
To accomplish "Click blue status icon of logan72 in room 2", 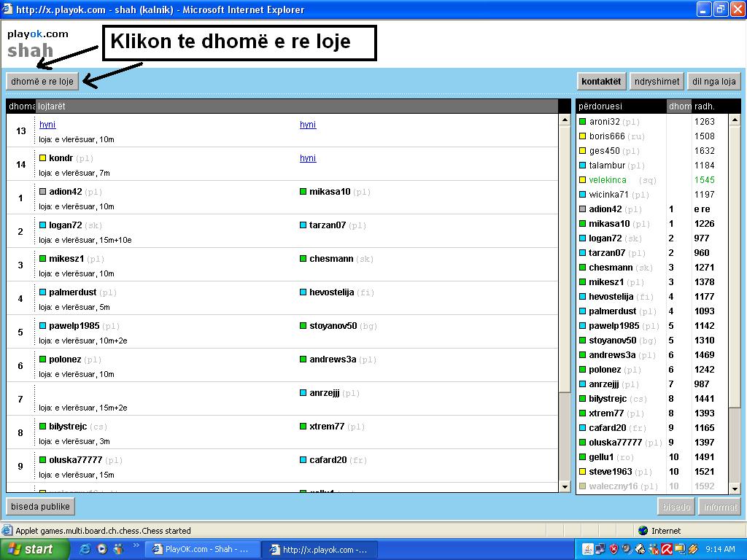I will (x=43, y=225).
